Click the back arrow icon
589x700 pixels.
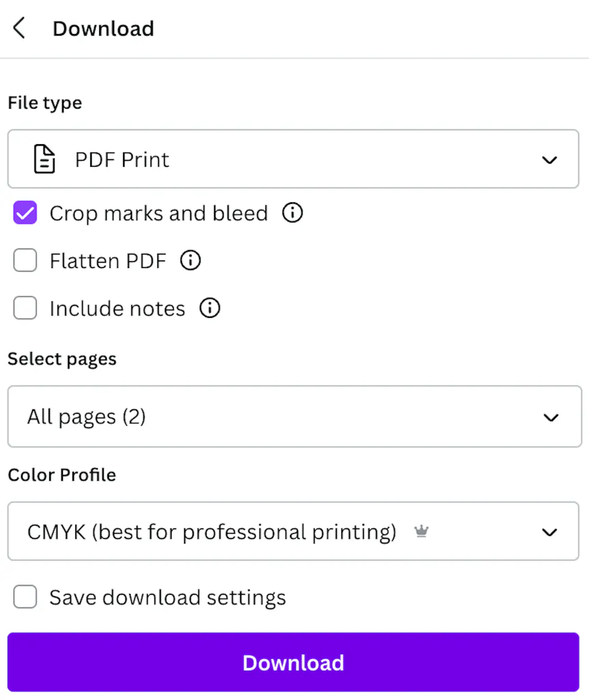click(19, 29)
